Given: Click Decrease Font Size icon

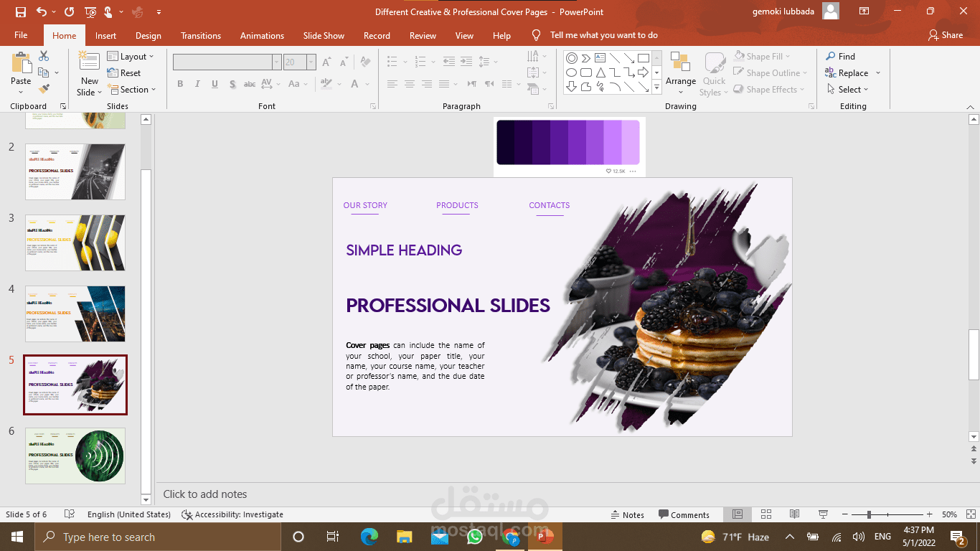Looking at the screenshot, I should pos(344,62).
